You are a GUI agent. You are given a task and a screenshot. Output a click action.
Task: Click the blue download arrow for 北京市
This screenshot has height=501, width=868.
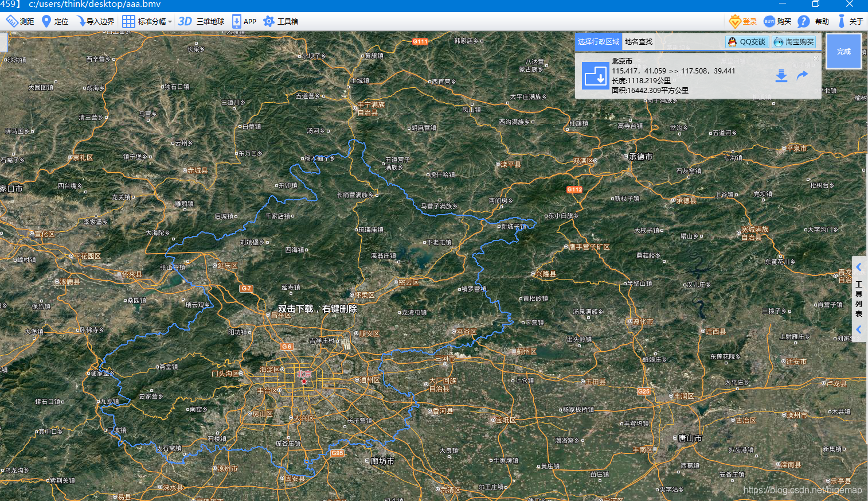(781, 76)
